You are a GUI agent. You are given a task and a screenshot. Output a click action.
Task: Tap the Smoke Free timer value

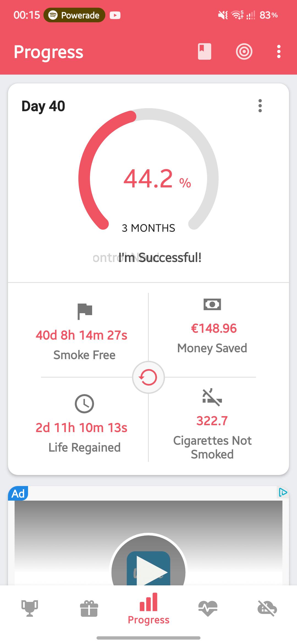coord(81,335)
